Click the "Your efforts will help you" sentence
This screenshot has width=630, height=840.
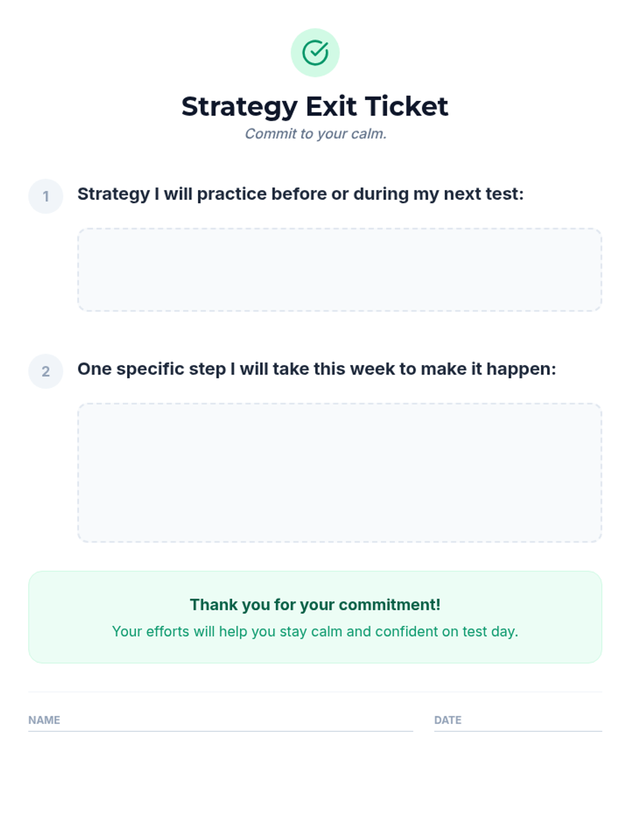(x=315, y=632)
